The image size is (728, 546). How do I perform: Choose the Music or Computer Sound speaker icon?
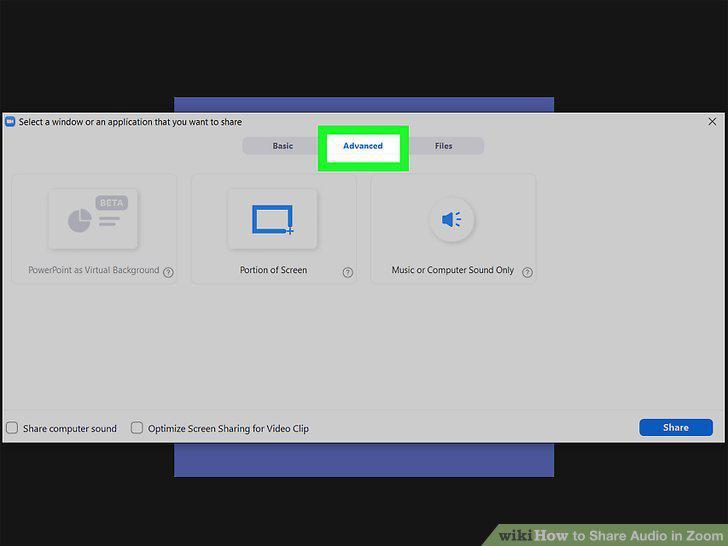pyautogui.click(x=452, y=219)
